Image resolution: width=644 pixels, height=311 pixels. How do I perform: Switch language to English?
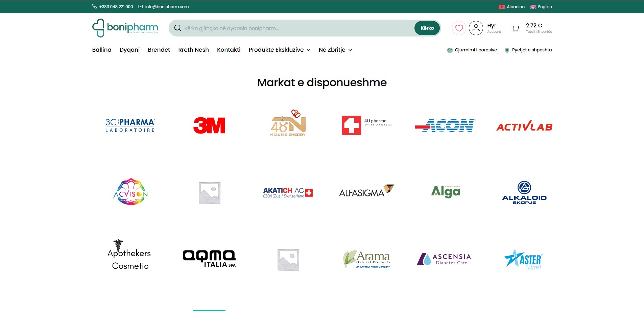pos(545,7)
